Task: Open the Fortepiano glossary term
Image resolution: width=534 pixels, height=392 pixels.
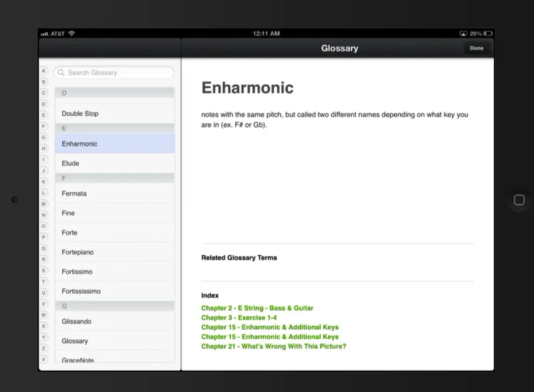Action: [115, 252]
